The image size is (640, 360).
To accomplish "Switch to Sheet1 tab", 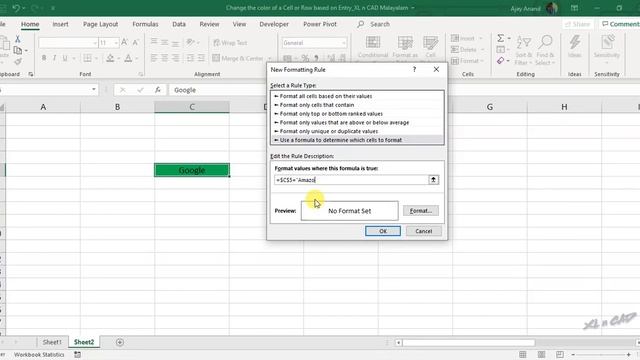I will coord(52,342).
